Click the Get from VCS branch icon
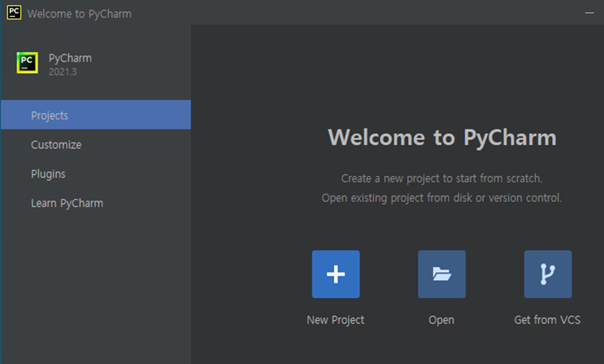The height and width of the screenshot is (364, 604). click(547, 274)
